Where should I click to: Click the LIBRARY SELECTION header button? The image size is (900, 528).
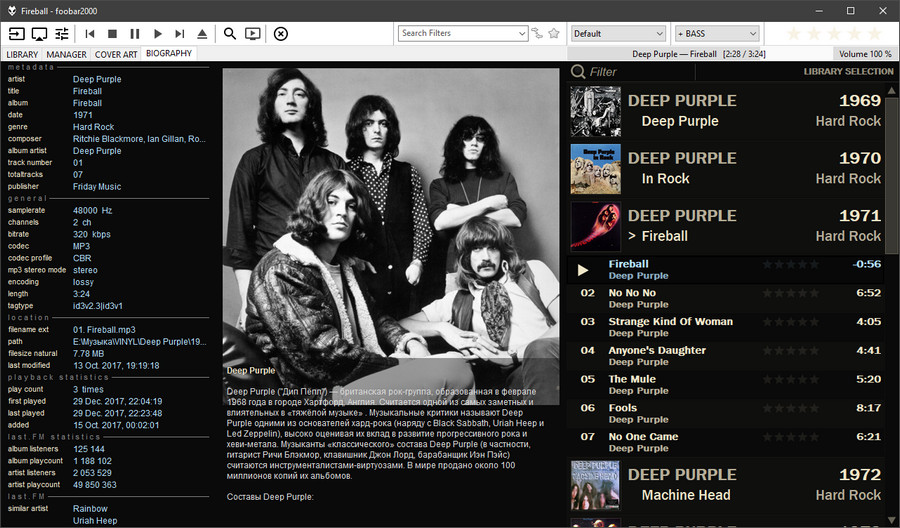848,72
